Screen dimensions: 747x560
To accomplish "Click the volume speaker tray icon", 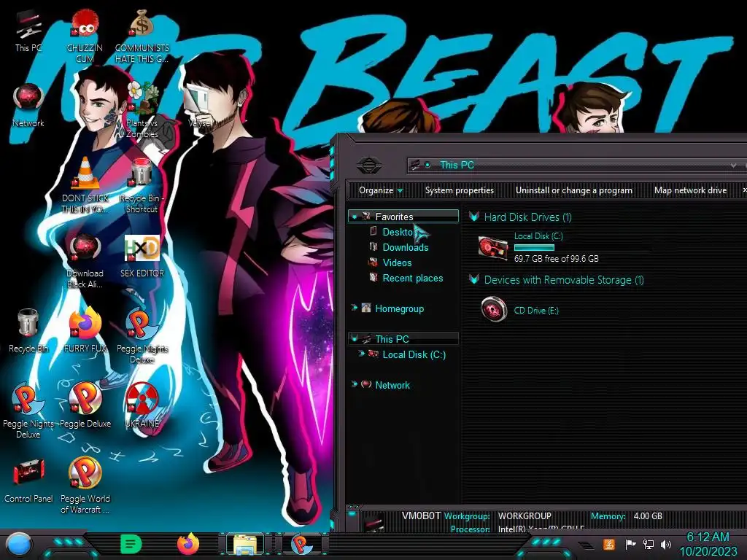I will [666, 544].
